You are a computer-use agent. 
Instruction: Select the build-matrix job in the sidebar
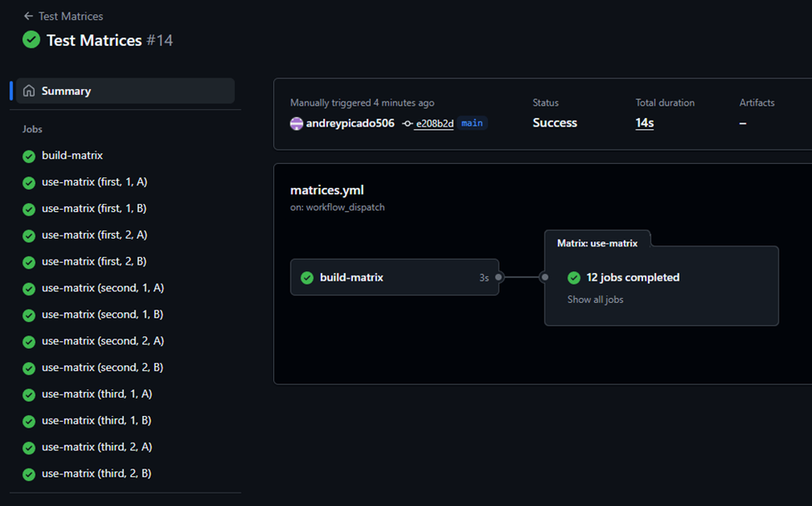click(x=72, y=156)
